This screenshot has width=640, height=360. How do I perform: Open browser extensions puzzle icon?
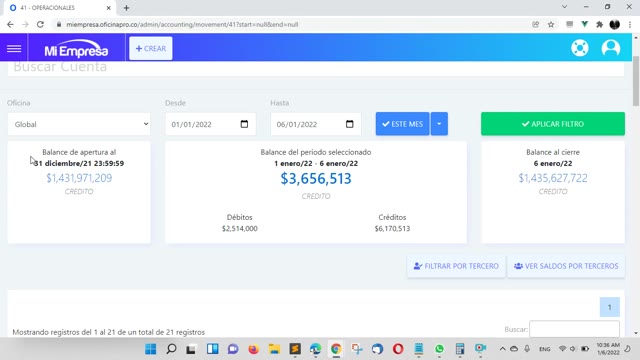pos(599,24)
